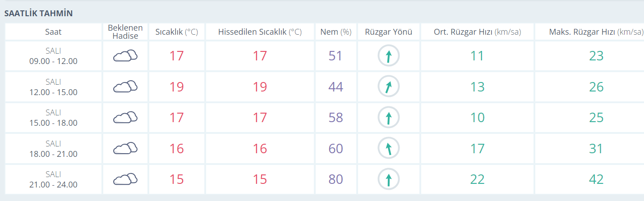644x201 pixels.
Task: Click the Rüzgar Yönü column header
Action: (x=388, y=32)
